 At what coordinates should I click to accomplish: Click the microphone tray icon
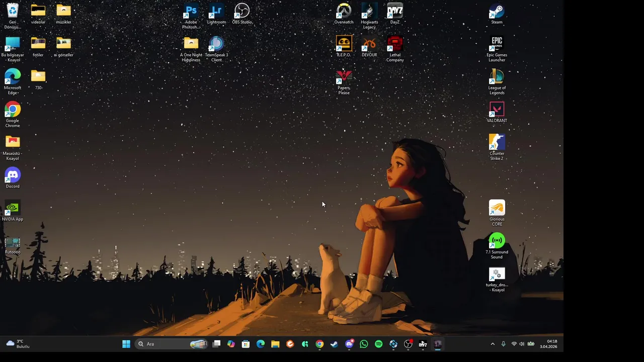point(504,344)
